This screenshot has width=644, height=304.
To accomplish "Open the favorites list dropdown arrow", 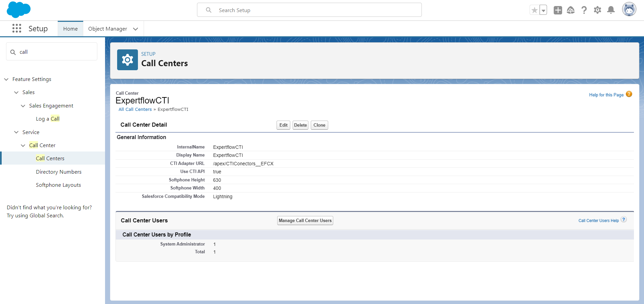I will (x=543, y=10).
